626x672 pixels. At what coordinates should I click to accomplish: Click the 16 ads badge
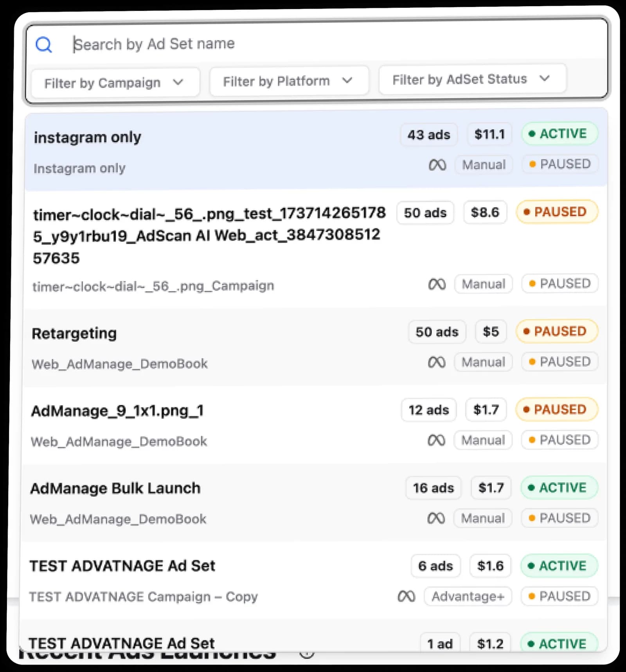pyautogui.click(x=434, y=488)
